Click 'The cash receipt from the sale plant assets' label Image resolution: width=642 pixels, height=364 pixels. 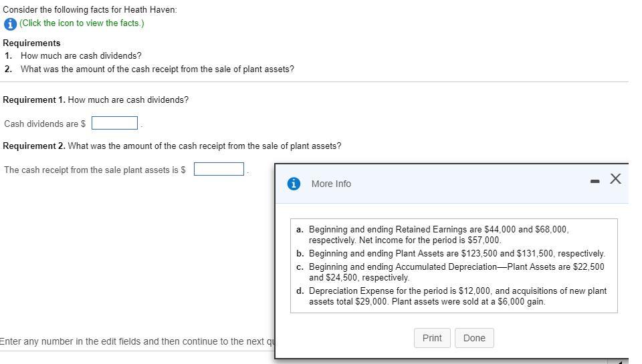click(x=94, y=170)
